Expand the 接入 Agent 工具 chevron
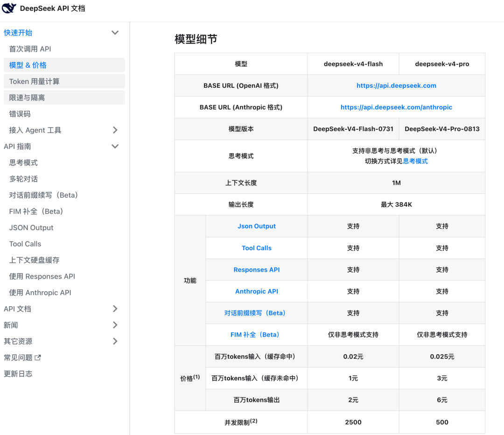The width and height of the screenshot is (504, 435). 115,130
